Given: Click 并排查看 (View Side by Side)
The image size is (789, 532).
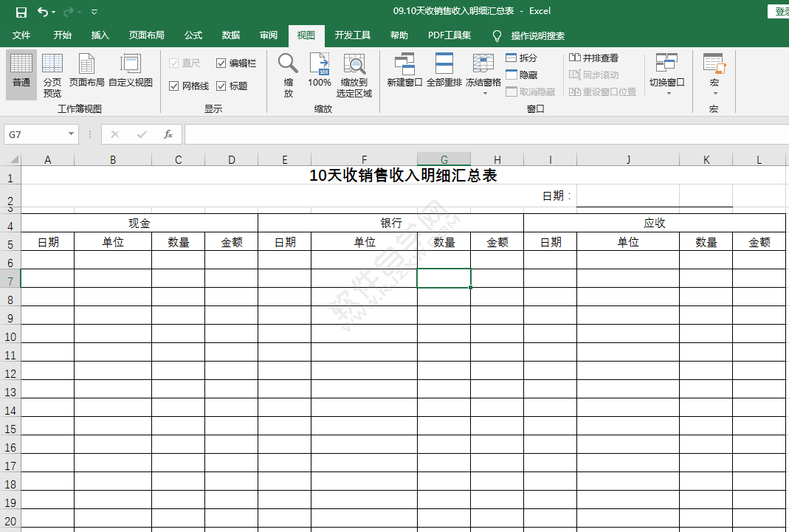Looking at the screenshot, I should click(x=595, y=58).
